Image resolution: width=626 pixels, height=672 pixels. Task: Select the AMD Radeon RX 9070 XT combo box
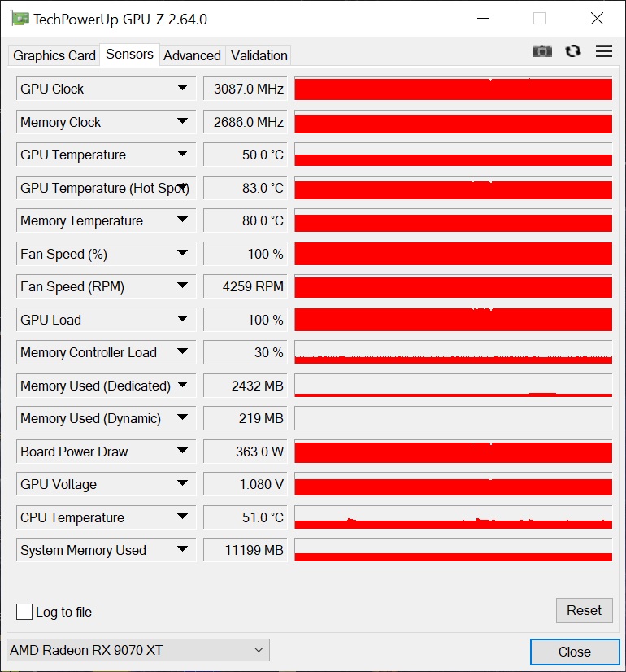tap(138, 650)
